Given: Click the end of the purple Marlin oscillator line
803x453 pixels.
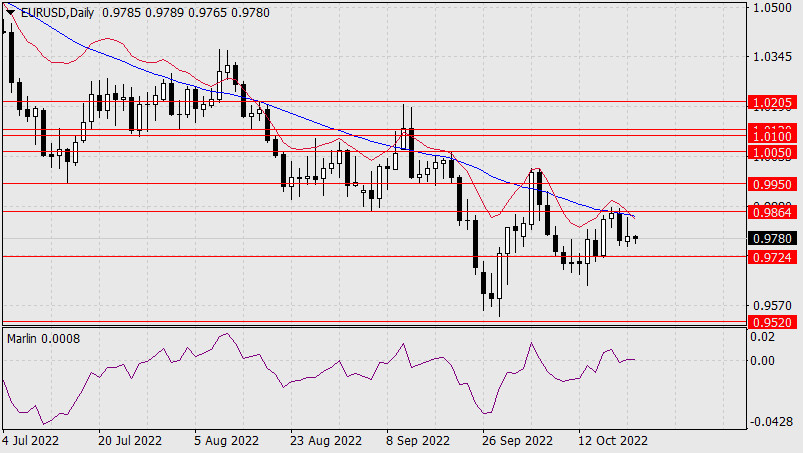Looking at the screenshot, I should [635, 360].
